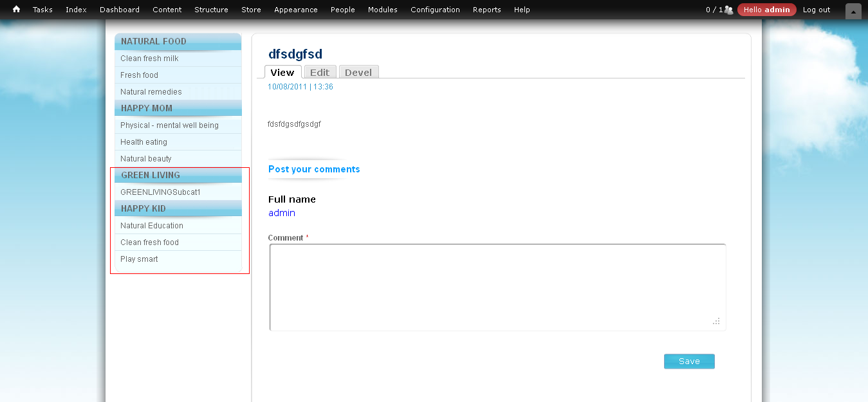868x402 pixels.
Task: Open the Play smart sidebar link
Action: [x=139, y=259]
